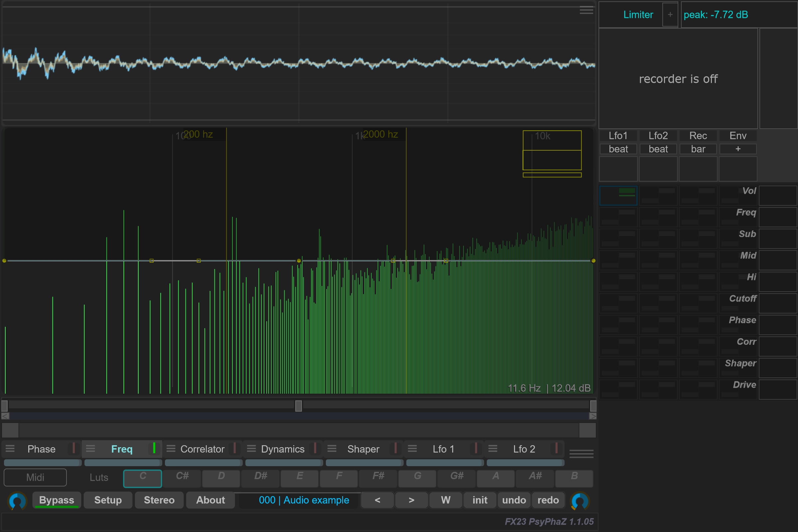Go to the previous preset with <
Image resolution: width=798 pixels, height=532 pixels.
pyautogui.click(x=377, y=500)
